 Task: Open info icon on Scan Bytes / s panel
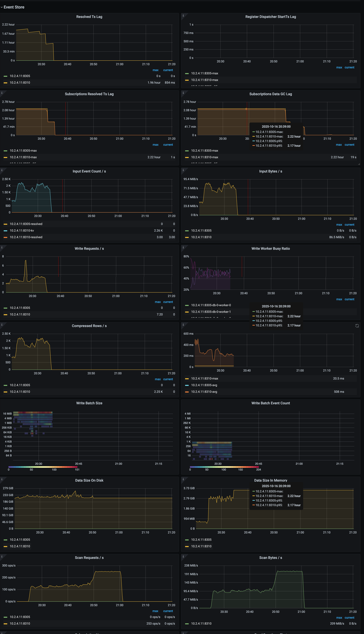click(x=183, y=556)
